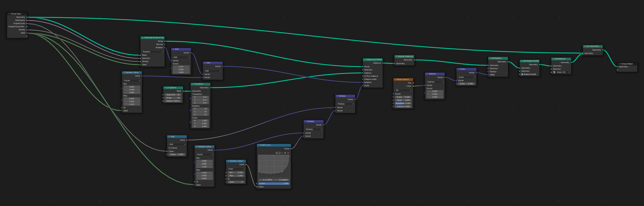Collapse the Float Curve node
644x206 pixels.
(x=259, y=145)
